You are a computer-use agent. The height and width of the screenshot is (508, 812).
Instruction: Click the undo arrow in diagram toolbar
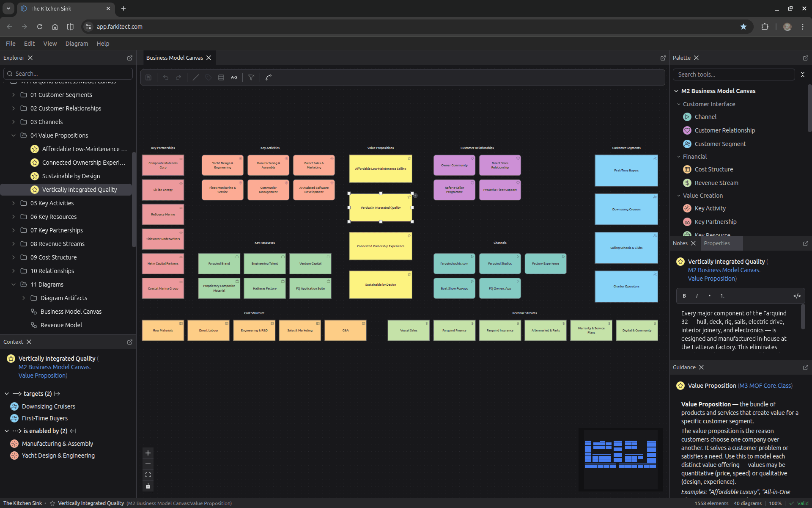click(x=166, y=77)
